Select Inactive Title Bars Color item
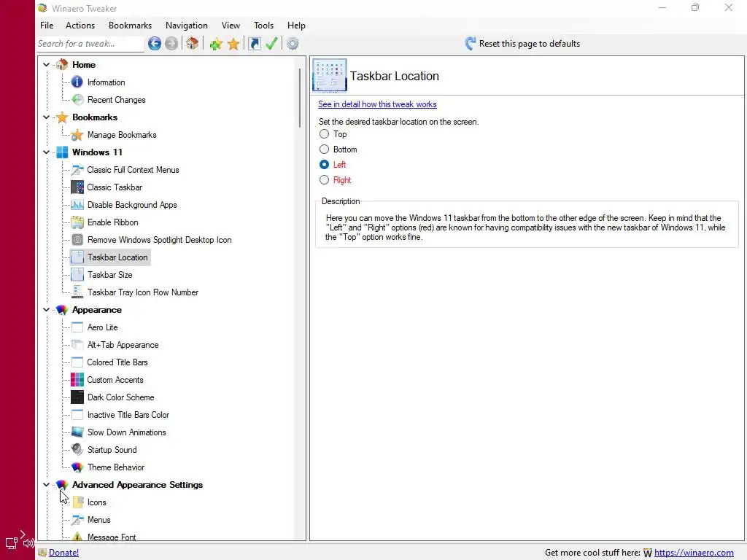Viewport: 747px width, 560px height. [x=128, y=415]
